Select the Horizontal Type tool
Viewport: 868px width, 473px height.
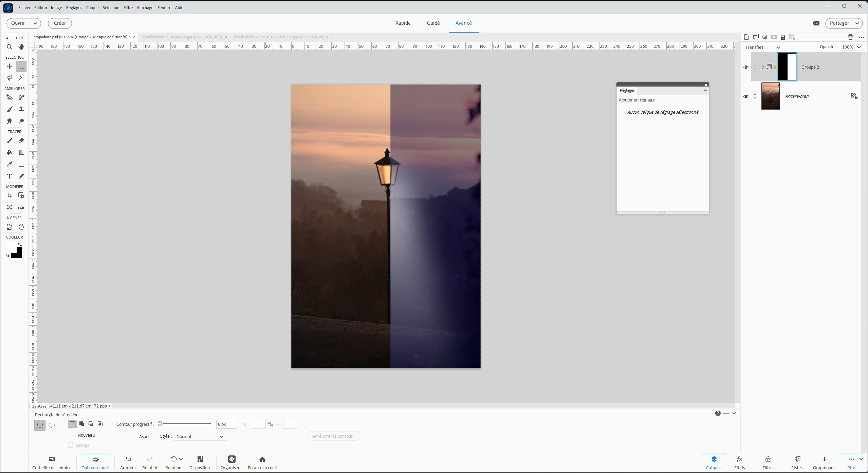tap(10, 176)
